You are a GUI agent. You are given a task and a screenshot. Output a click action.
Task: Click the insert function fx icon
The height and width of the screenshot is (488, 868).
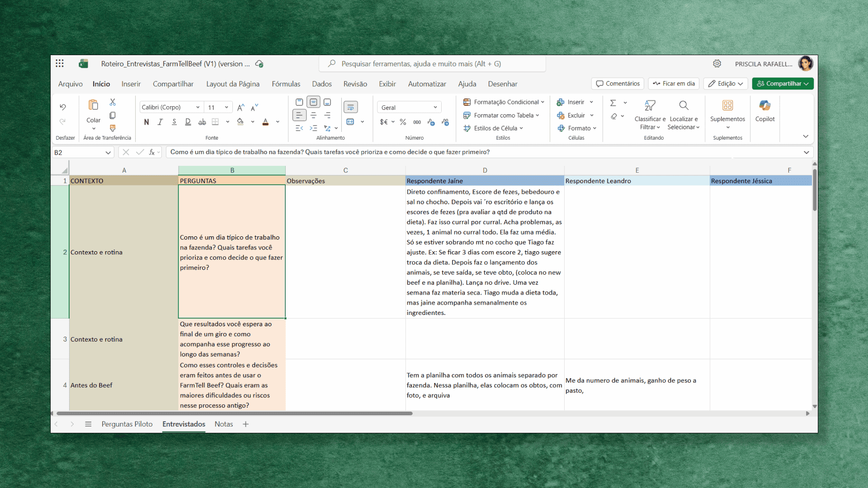click(152, 152)
